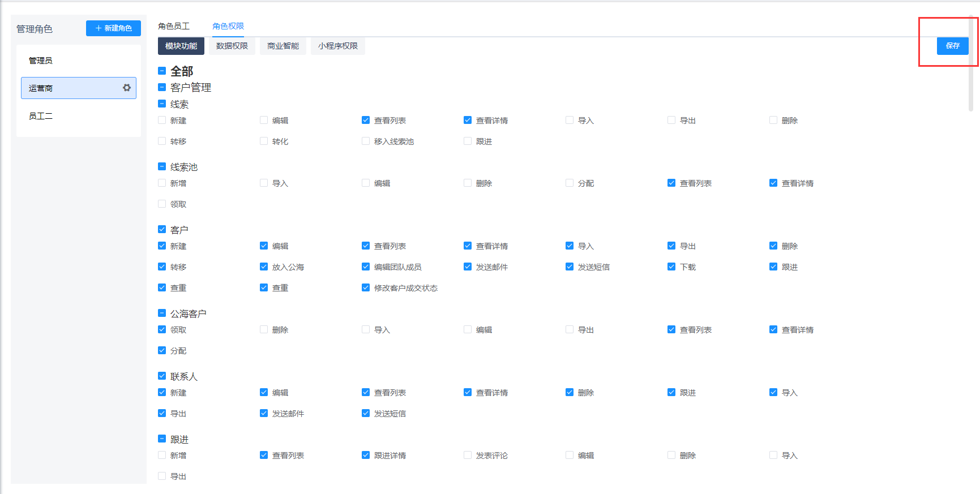Viewport: 980px width, 494px height.
Task: Check the 发表评论 permission box
Action: click(468, 456)
